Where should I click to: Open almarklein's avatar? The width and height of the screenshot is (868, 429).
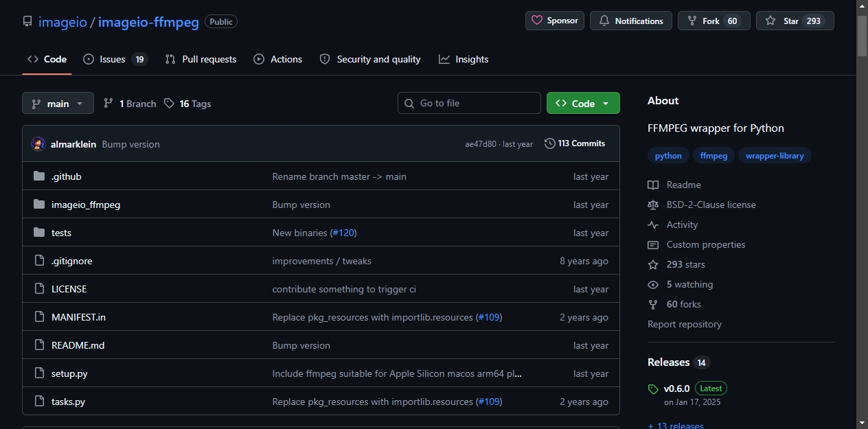point(38,144)
